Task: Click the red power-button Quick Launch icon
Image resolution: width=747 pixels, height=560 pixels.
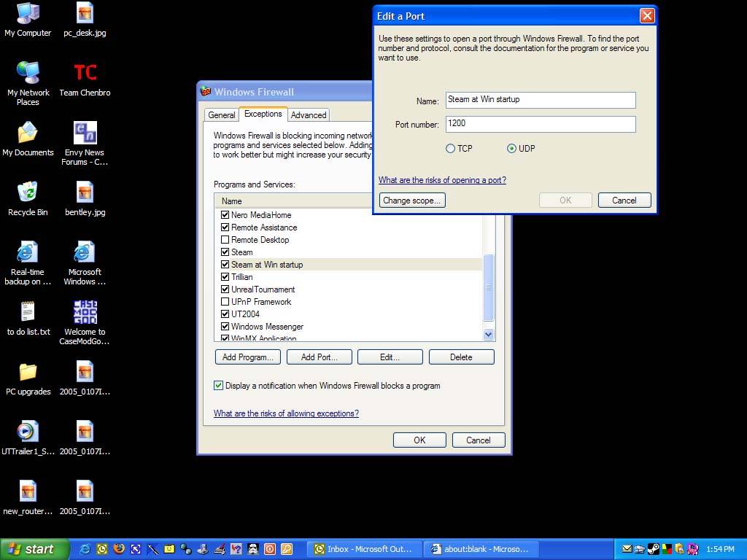Action: point(270,549)
